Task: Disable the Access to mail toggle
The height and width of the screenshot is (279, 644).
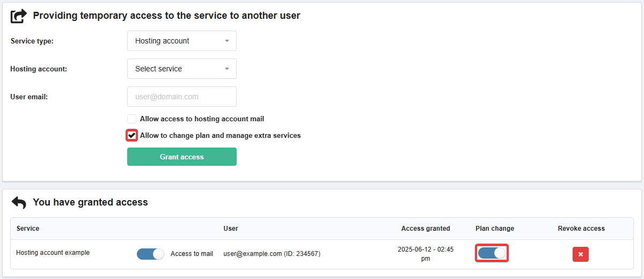Action: [150, 254]
